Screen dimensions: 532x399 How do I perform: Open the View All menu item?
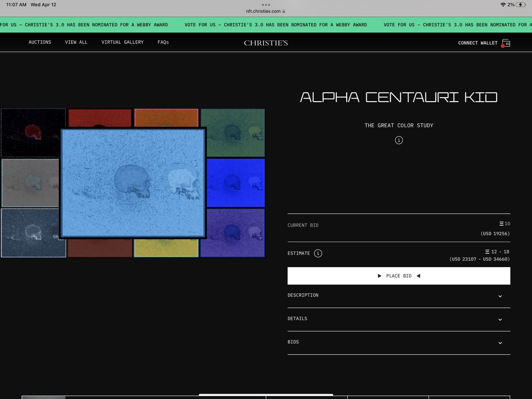pyautogui.click(x=76, y=42)
